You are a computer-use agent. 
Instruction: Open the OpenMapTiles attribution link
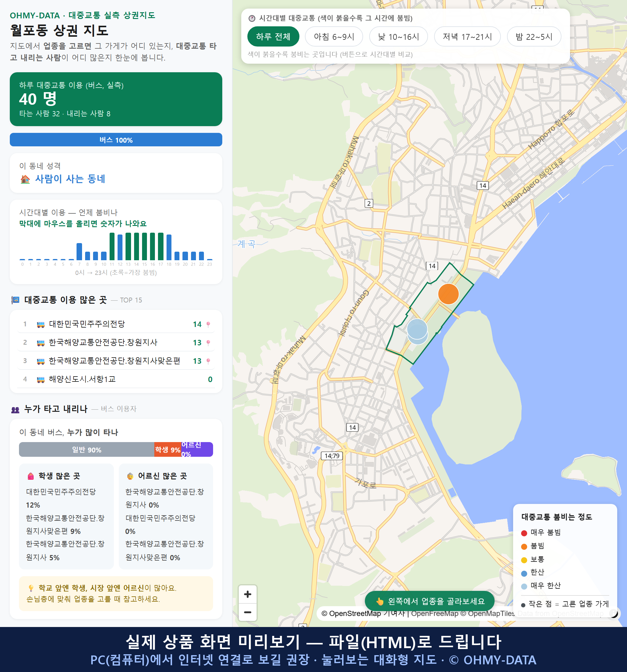[487, 613]
